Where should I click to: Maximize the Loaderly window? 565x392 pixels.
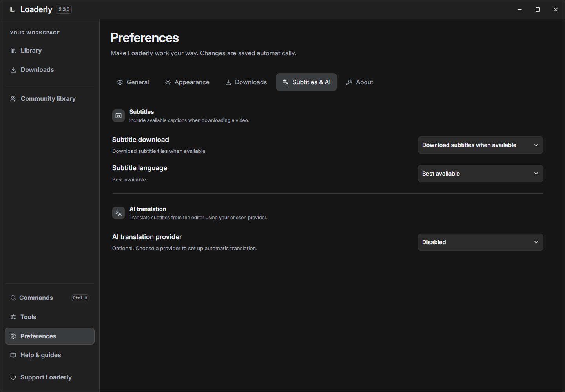[538, 9]
